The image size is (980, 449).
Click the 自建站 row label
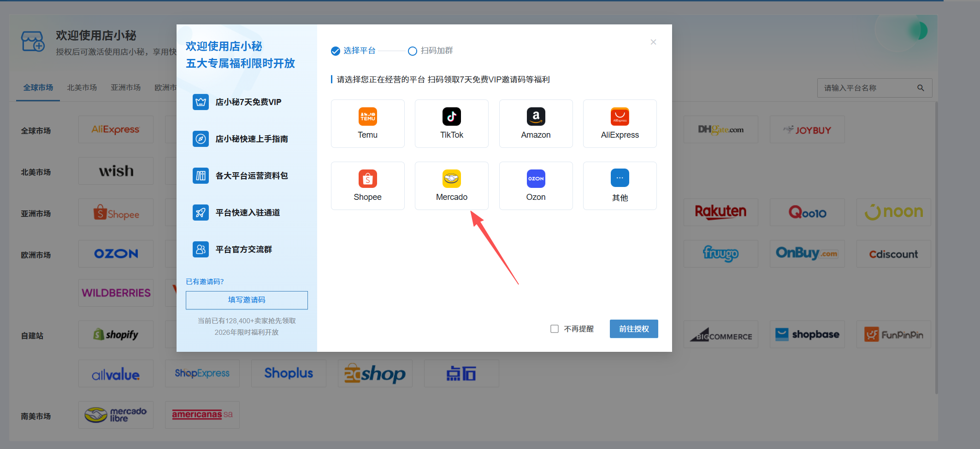coord(32,336)
